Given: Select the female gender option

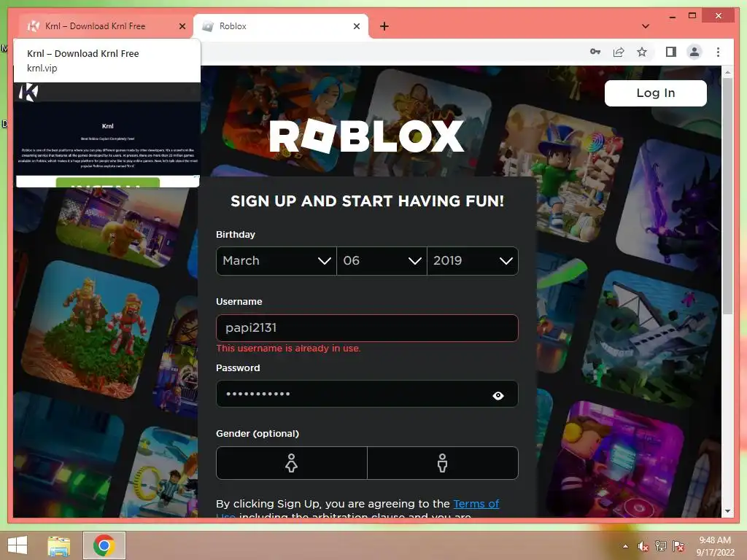Looking at the screenshot, I should 292,463.
